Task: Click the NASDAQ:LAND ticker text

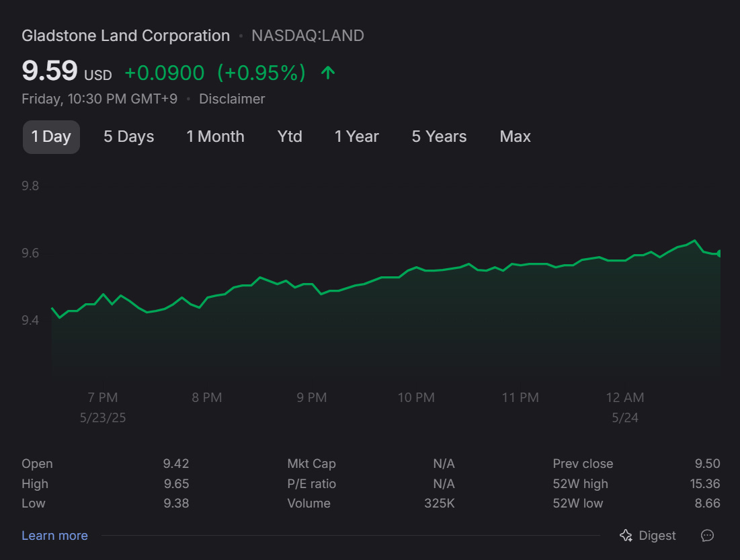Action: [x=308, y=36]
